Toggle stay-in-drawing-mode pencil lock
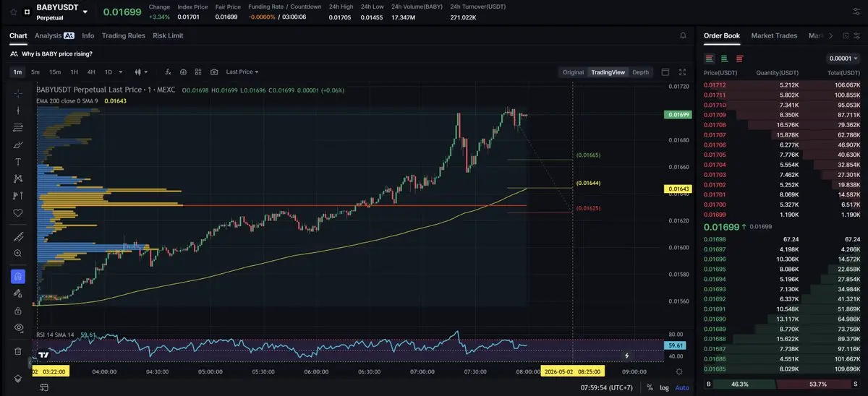This screenshot has height=396, width=868. (18, 293)
